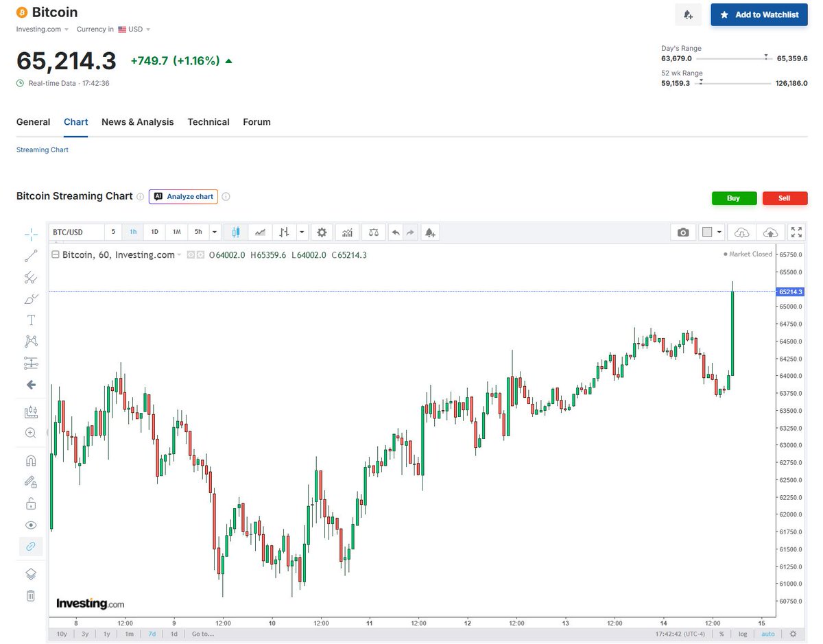Create an alert from chart toolbar bell
Screen dimensions: 823x644
(430, 232)
